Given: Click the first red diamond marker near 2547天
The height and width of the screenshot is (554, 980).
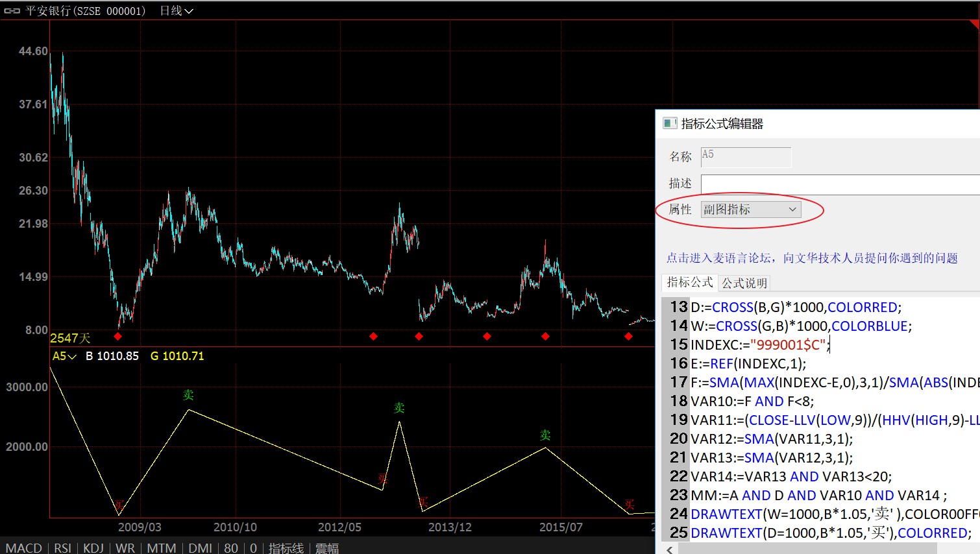Looking at the screenshot, I should click(x=117, y=336).
